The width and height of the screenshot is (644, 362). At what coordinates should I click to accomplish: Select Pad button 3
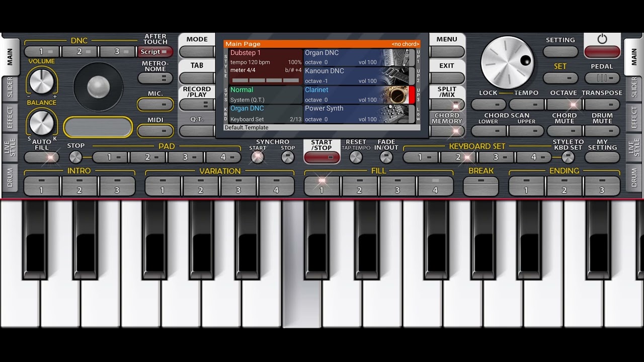pyautogui.click(x=185, y=157)
